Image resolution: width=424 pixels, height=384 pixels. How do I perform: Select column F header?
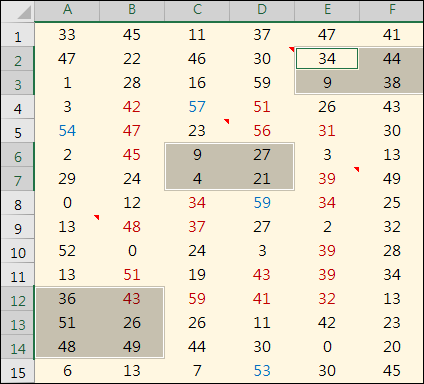tap(391, 10)
